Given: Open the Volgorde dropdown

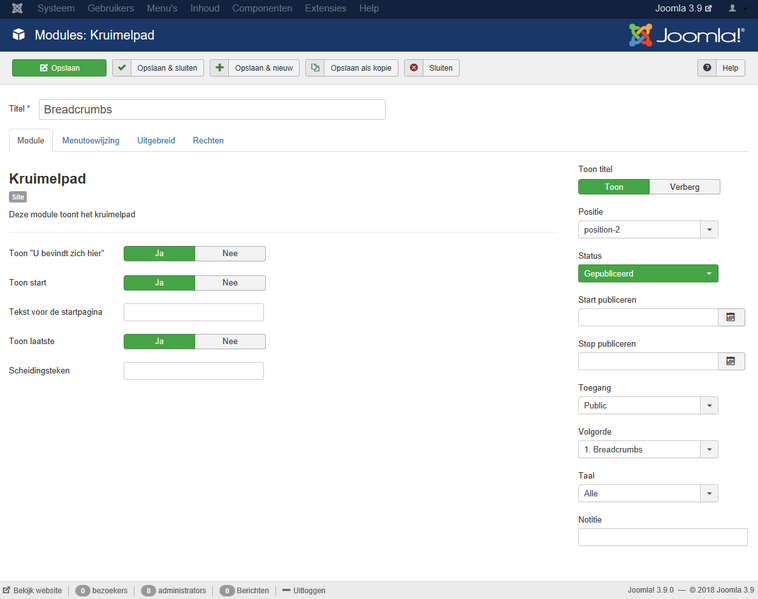Looking at the screenshot, I should coord(648,449).
